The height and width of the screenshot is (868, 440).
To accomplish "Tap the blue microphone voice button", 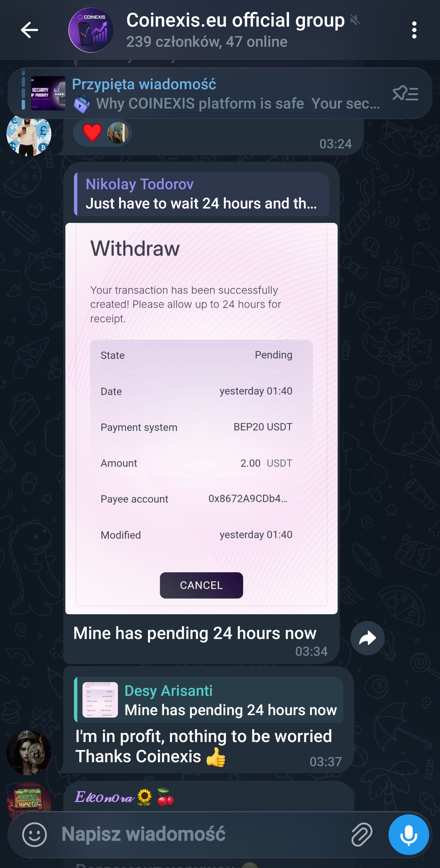I will (x=408, y=834).
